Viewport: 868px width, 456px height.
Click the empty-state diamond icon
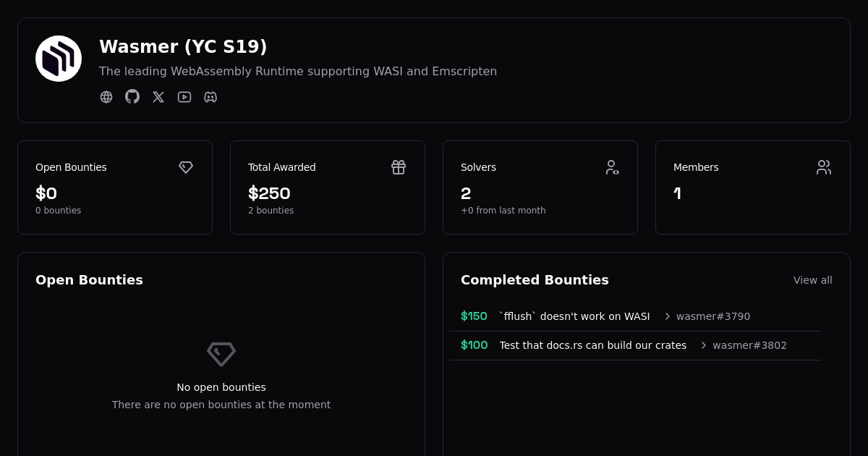pyautogui.click(x=221, y=354)
